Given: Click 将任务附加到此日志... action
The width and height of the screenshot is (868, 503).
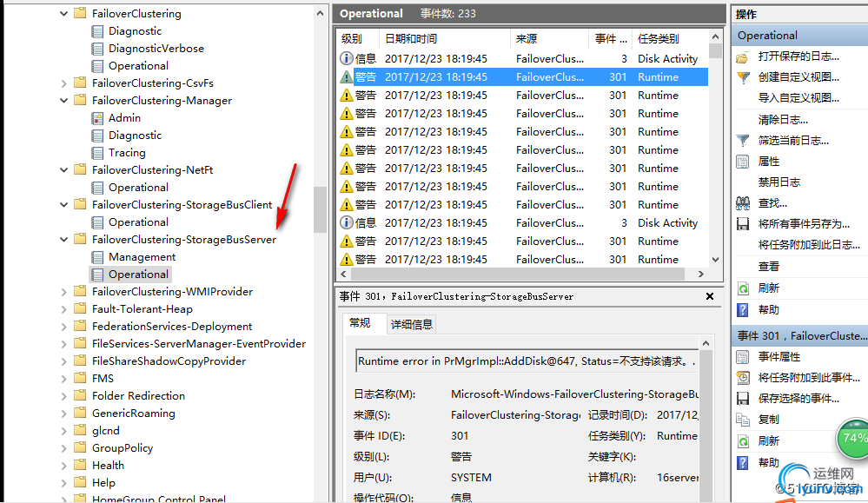Looking at the screenshot, I should coord(809,245).
